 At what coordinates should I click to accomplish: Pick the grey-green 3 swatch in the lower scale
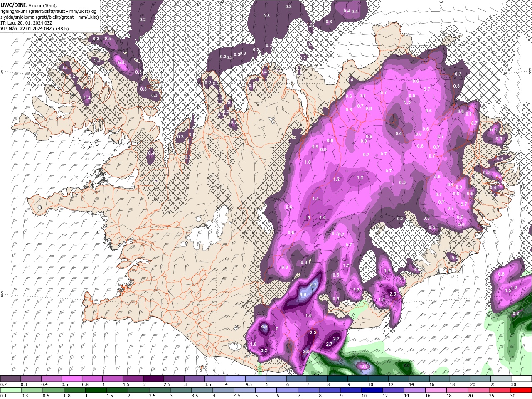point(181,390)
